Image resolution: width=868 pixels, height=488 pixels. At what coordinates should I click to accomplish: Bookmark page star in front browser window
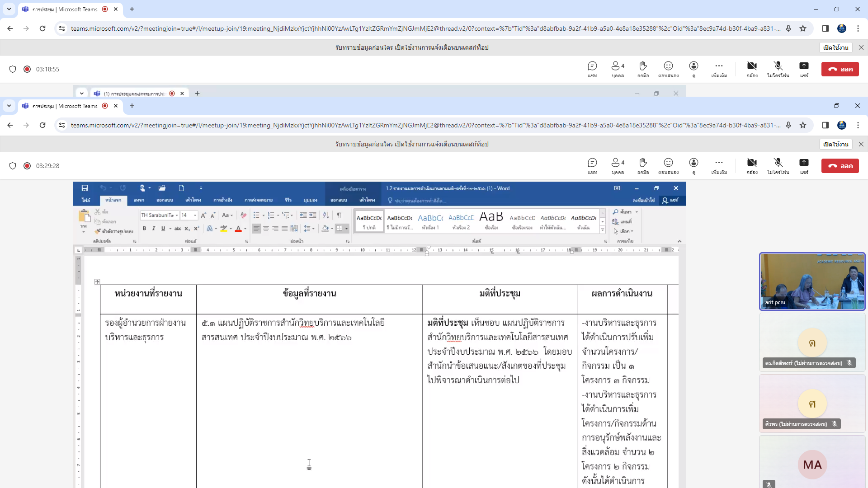pyautogui.click(x=803, y=125)
